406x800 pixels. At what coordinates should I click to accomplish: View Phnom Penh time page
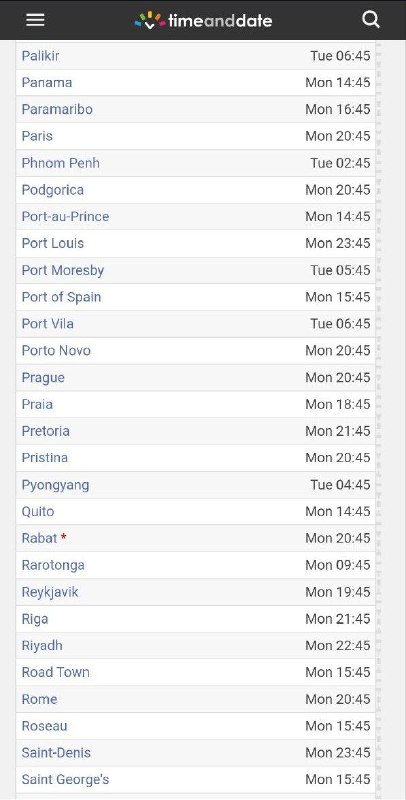coord(61,163)
